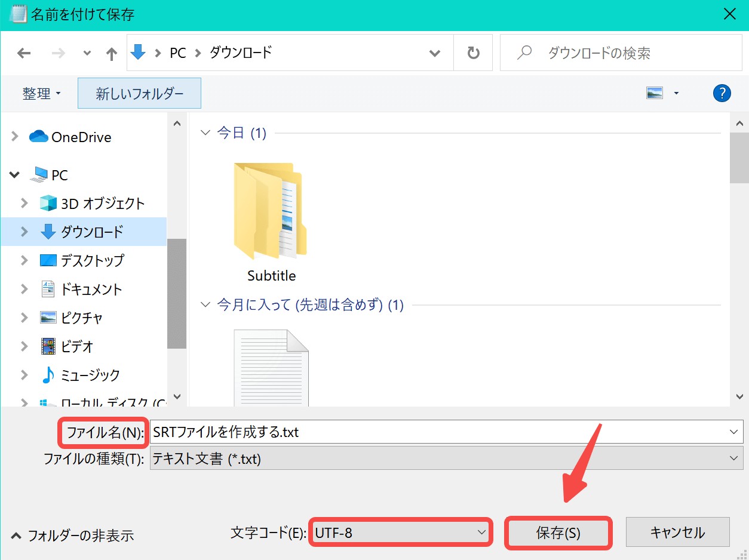Click file list scrollbar down arrow

pyautogui.click(x=739, y=396)
